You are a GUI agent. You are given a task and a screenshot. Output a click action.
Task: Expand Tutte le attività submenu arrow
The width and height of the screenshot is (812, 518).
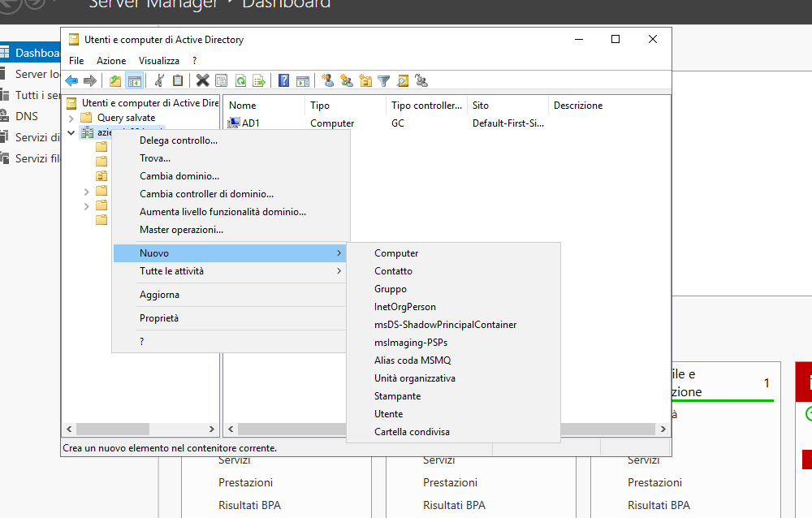(339, 271)
